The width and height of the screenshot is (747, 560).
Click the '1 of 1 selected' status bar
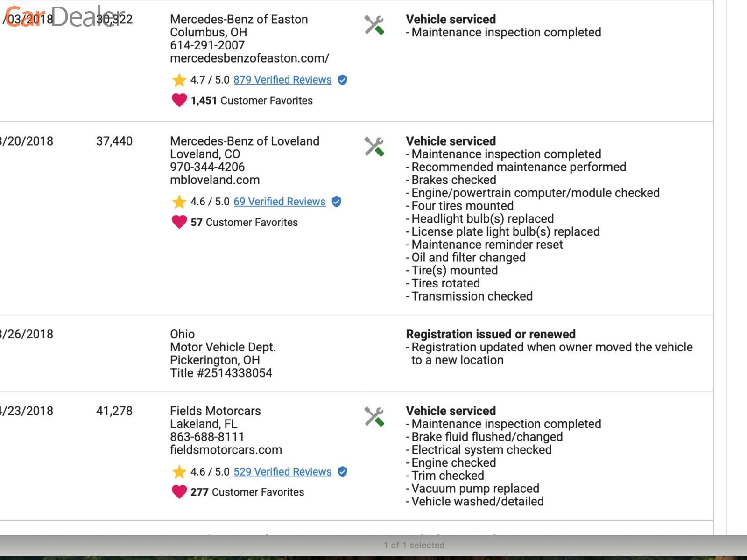pos(414,545)
